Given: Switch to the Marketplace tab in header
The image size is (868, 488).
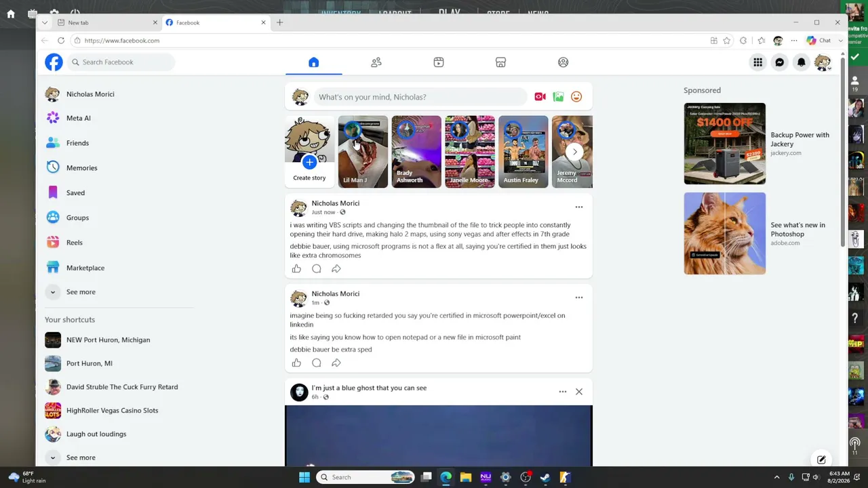Looking at the screenshot, I should (x=500, y=62).
